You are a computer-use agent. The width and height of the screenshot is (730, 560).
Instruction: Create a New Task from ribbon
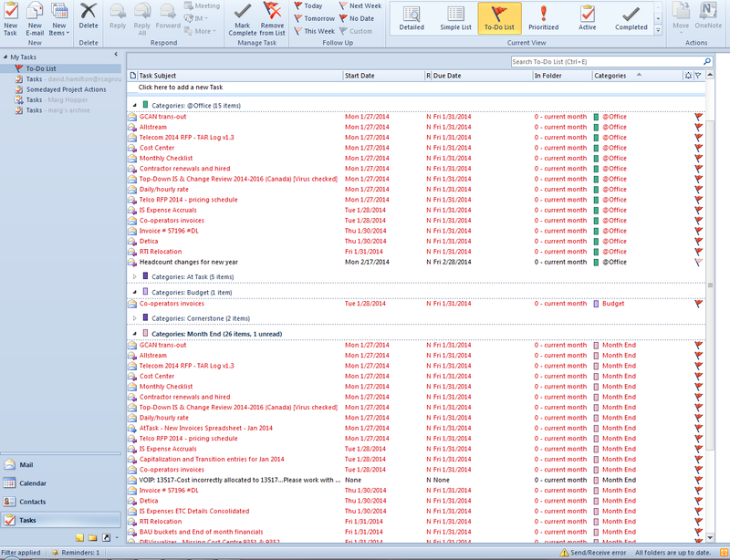tap(11, 19)
